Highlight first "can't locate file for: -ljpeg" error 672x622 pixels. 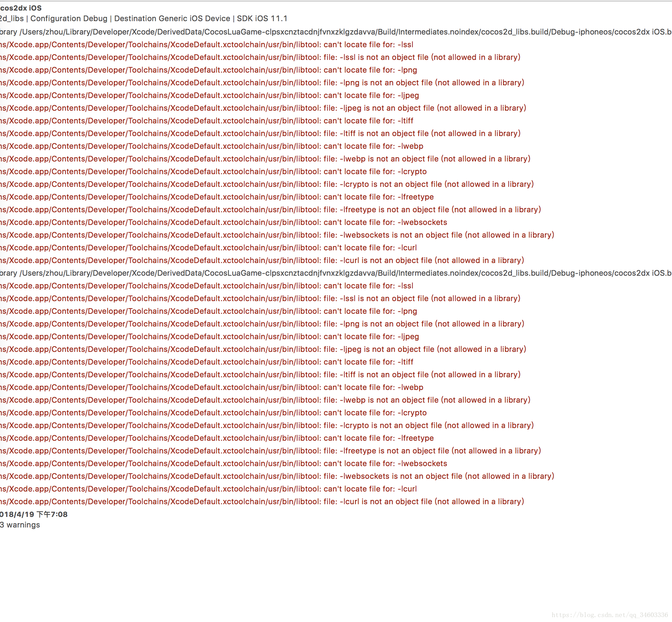210,95
